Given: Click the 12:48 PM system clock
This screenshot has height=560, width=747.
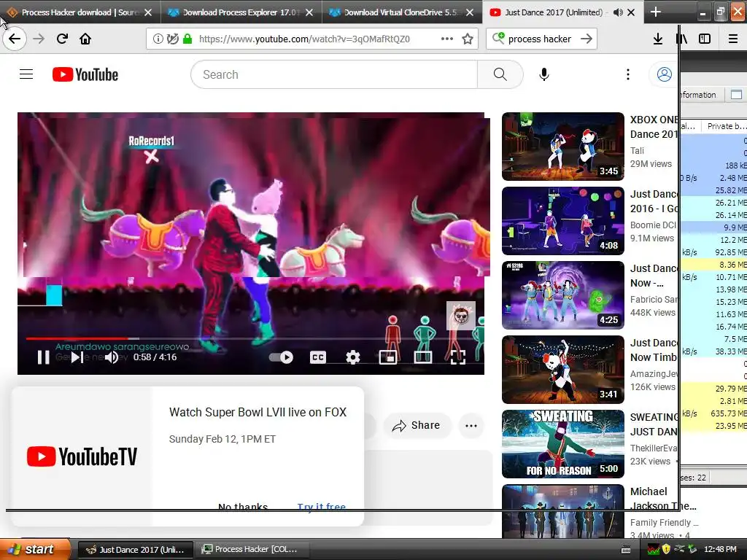Looking at the screenshot, I should [720, 550].
